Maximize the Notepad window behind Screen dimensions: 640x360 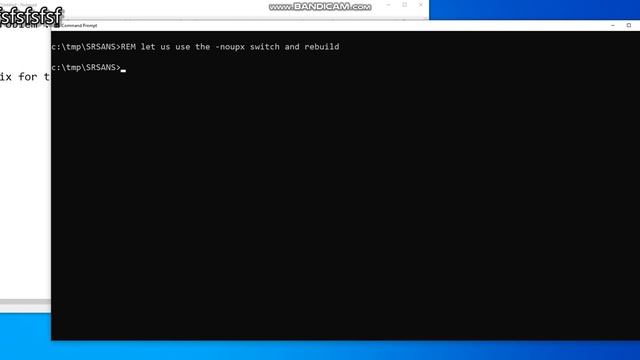[404, 5]
